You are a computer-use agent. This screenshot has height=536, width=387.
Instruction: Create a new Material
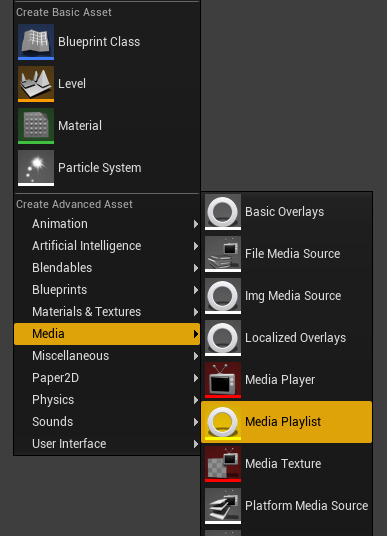107,126
